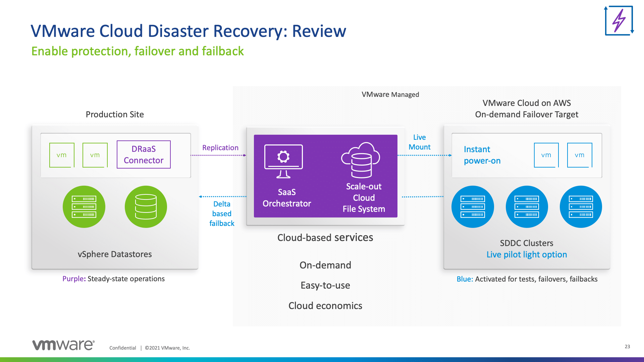
Task: Click the middle blue SDDC server icon
Action: click(x=527, y=207)
